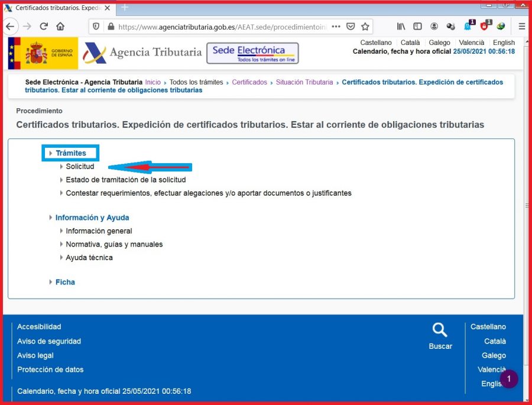Collapse the Trámites section
The height and width of the screenshot is (405, 532).
pyautogui.click(x=70, y=153)
